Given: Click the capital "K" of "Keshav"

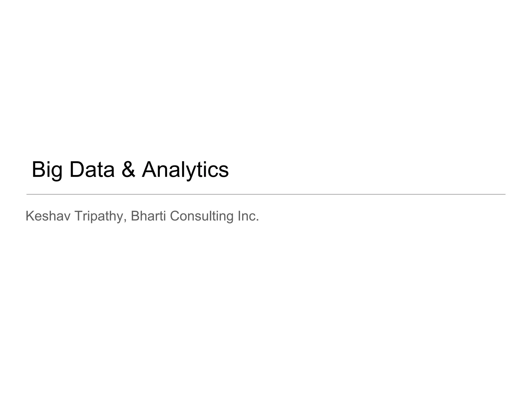Looking at the screenshot, I should [x=30, y=216].
